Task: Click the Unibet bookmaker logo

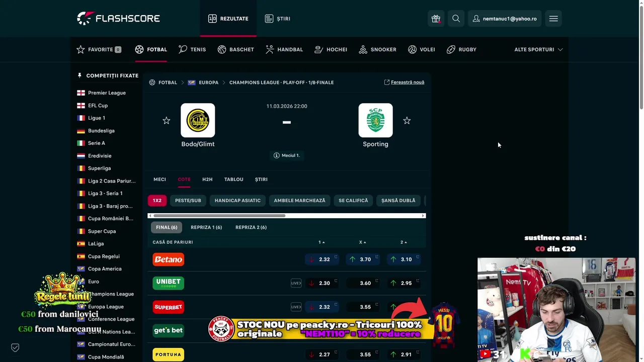Action: click(x=169, y=283)
